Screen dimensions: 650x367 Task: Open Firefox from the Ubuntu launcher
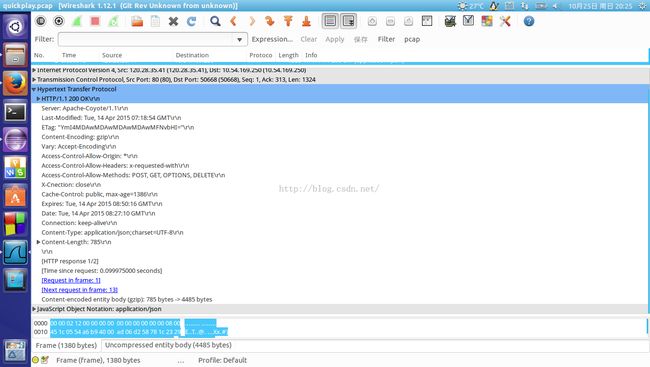click(15, 83)
